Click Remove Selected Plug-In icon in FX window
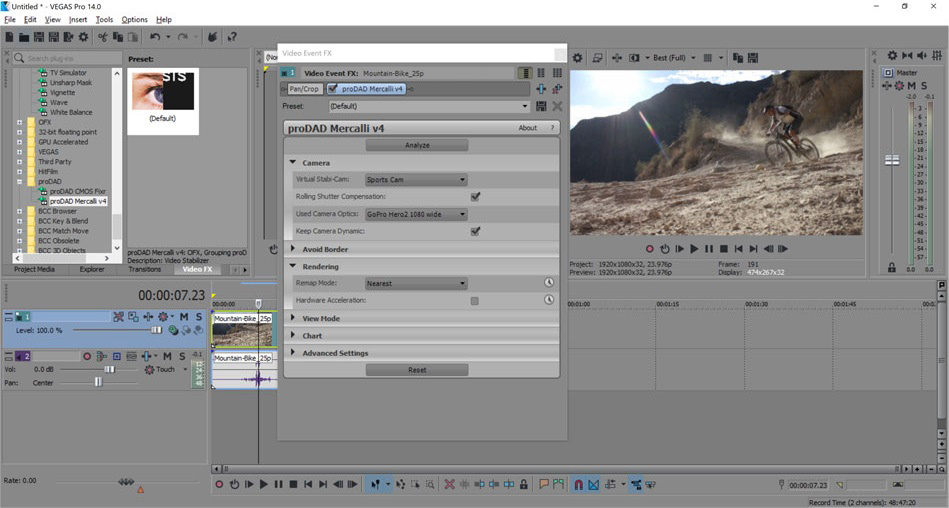This screenshot has height=508, width=949. (x=557, y=89)
